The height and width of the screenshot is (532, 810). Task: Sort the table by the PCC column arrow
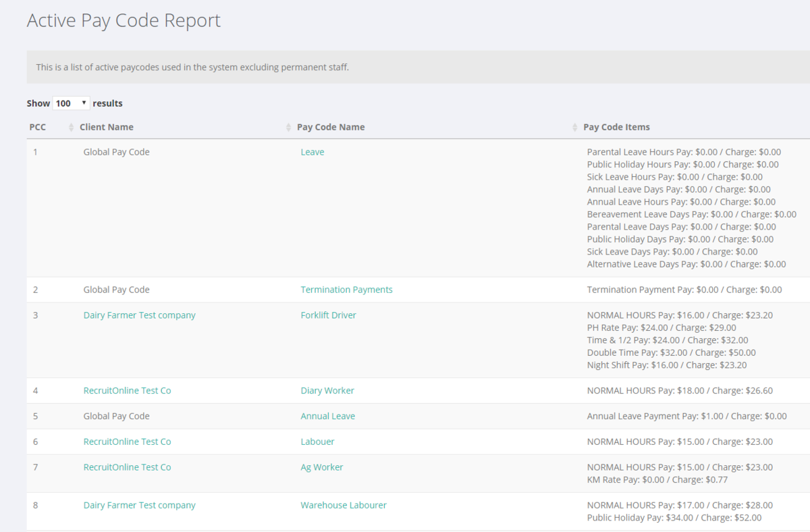[x=71, y=127]
